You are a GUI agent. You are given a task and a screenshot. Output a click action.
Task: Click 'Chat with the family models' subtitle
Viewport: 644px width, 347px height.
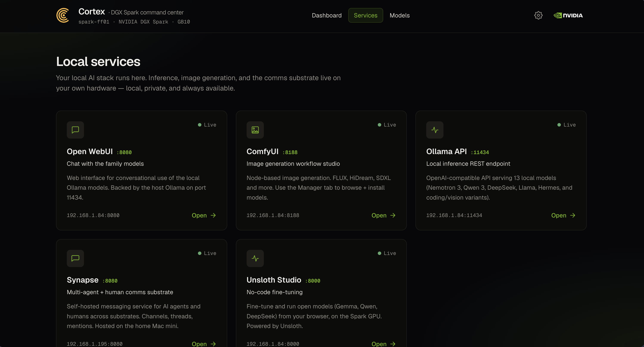[x=105, y=164]
